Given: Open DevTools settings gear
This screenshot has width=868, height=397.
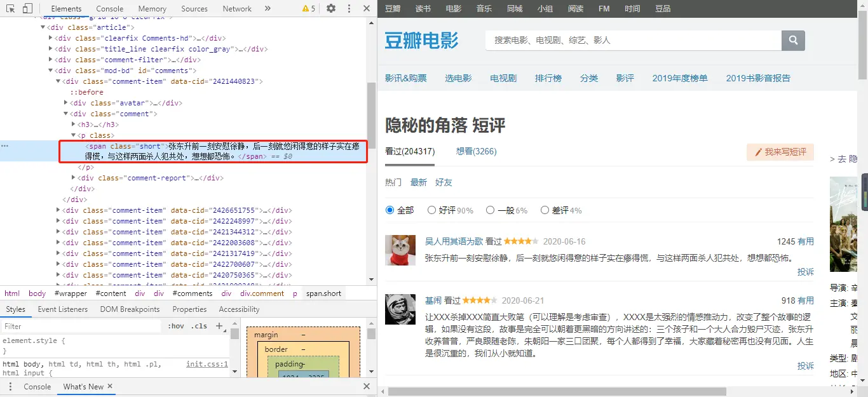Looking at the screenshot, I should (x=331, y=8).
